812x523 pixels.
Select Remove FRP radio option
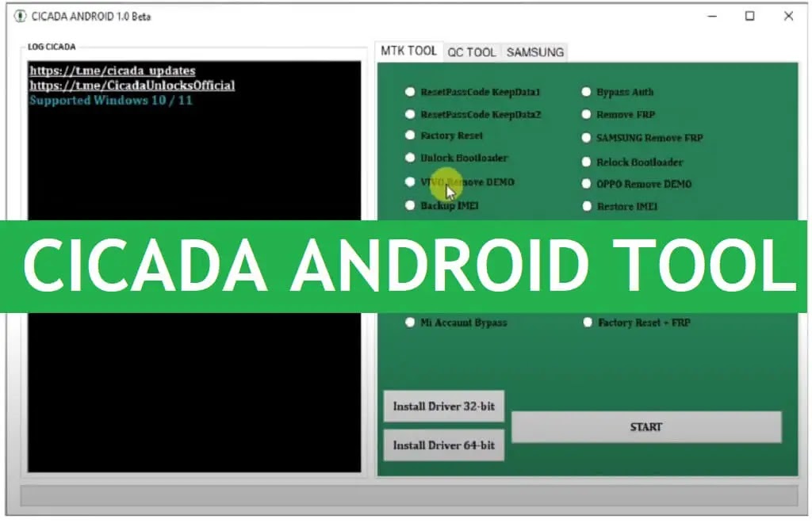pyautogui.click(x=586, y=114)
